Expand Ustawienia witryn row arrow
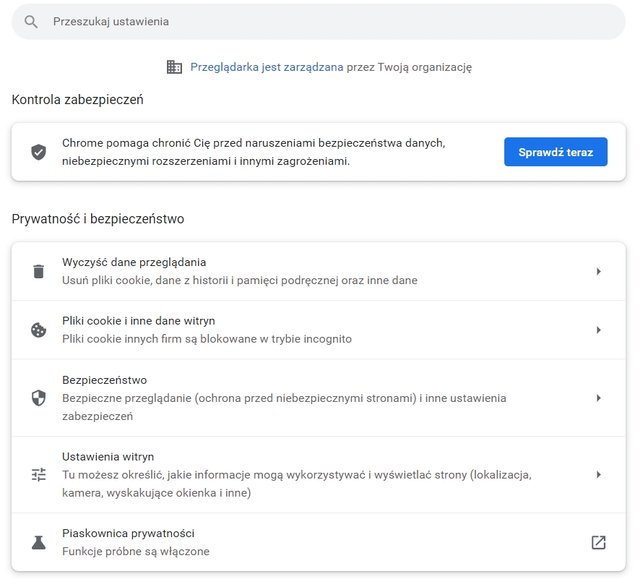The height and width of the screenshot is (587, 643). pyautogui.click(x=599, y=475)
